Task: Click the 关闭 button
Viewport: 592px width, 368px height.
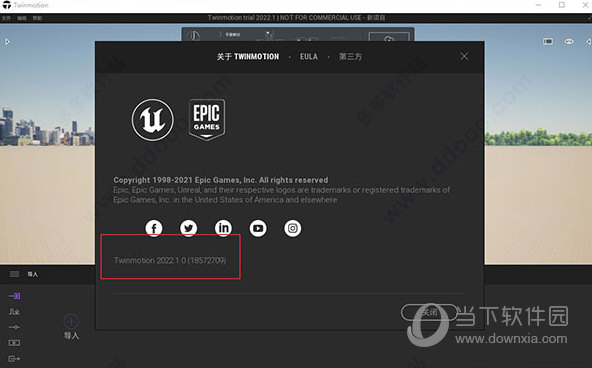Action: point(429,312)
